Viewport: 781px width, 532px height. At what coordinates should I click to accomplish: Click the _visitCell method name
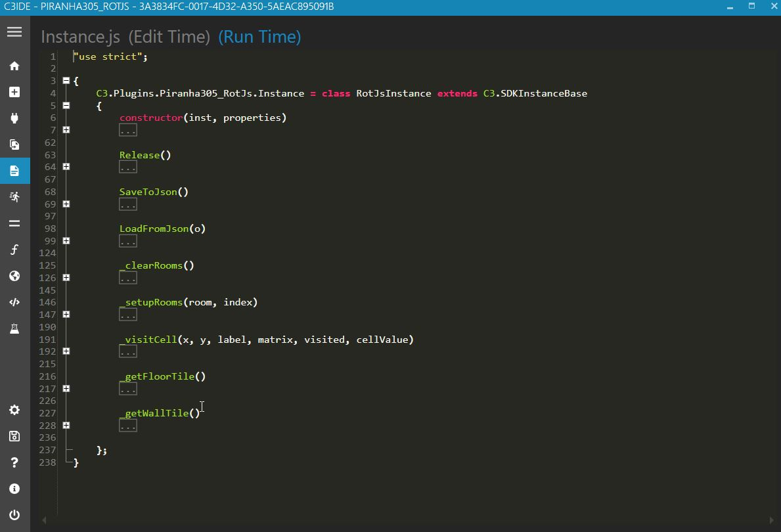[148, 339]
